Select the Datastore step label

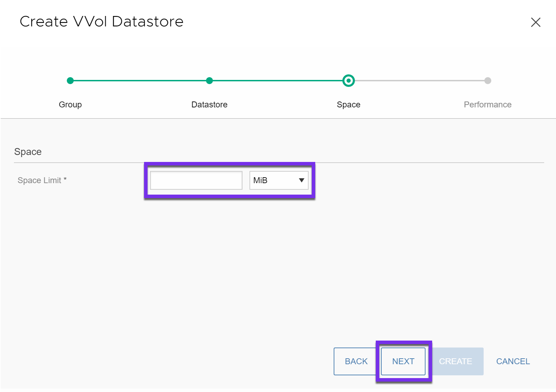(209, 105)
